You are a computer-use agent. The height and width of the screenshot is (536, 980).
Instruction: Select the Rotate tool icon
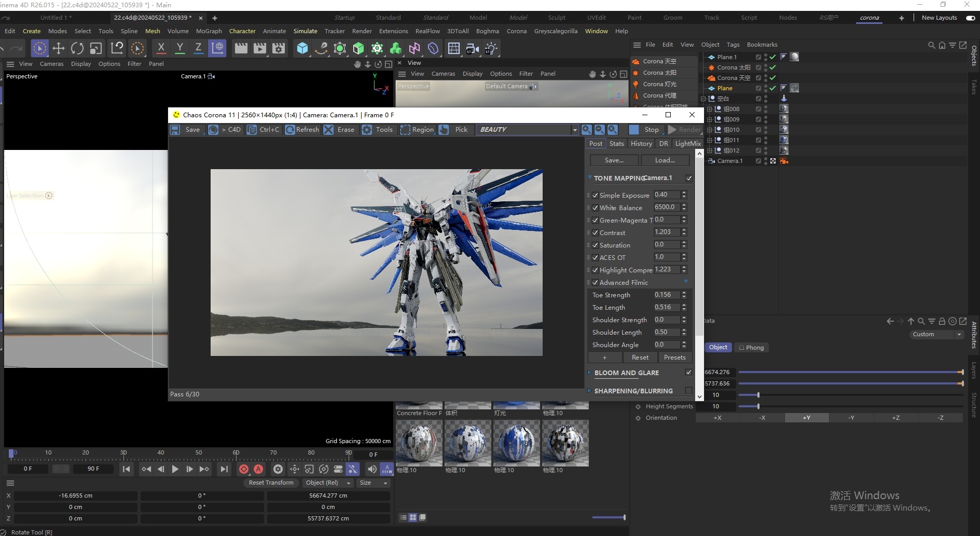(77, 48)
